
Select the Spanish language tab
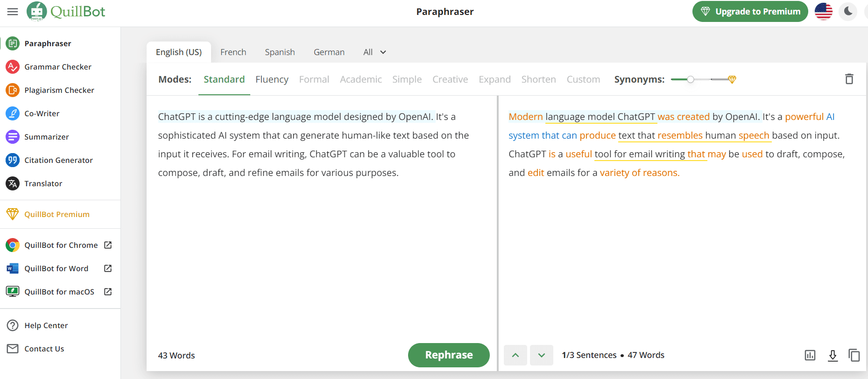click(x=280, y=52)
